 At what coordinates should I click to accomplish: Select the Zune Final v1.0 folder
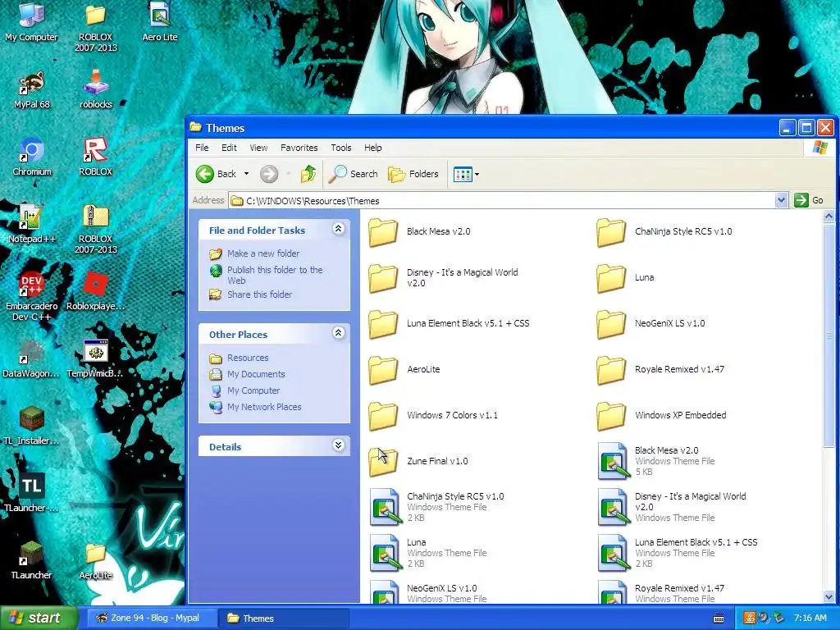click(418, 461)
